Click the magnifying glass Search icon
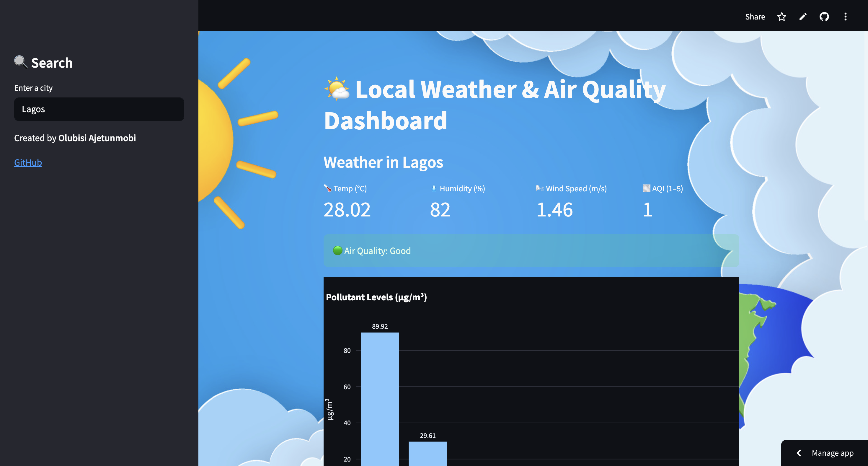 click(21, 62)
